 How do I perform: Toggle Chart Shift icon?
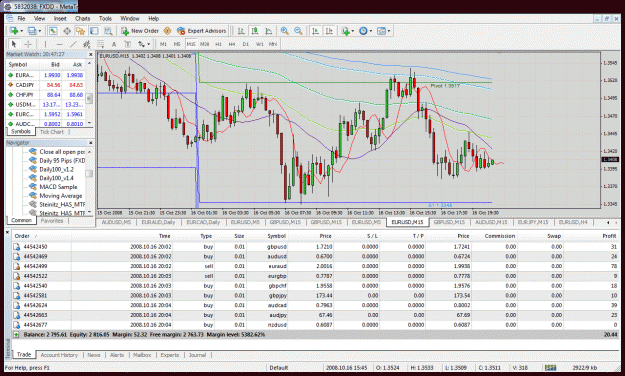point(329,31)
